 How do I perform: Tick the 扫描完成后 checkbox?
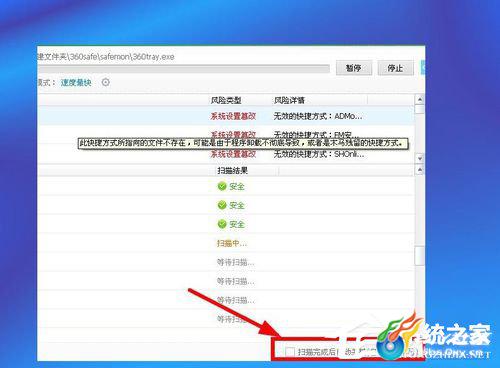coord(290,351)
